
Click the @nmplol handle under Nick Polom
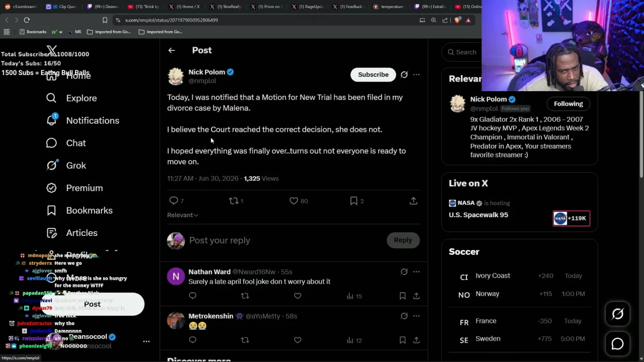coord(202,81)
